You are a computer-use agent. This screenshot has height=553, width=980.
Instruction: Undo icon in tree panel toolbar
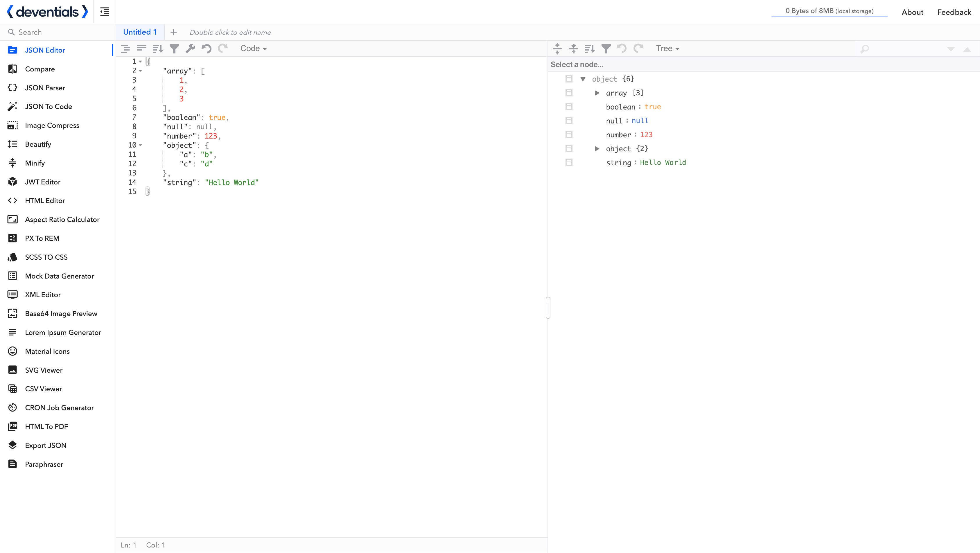point(622,48)
